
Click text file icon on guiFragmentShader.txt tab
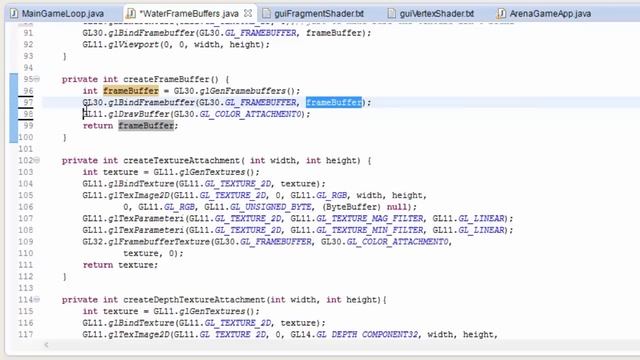tap(266, 13)
